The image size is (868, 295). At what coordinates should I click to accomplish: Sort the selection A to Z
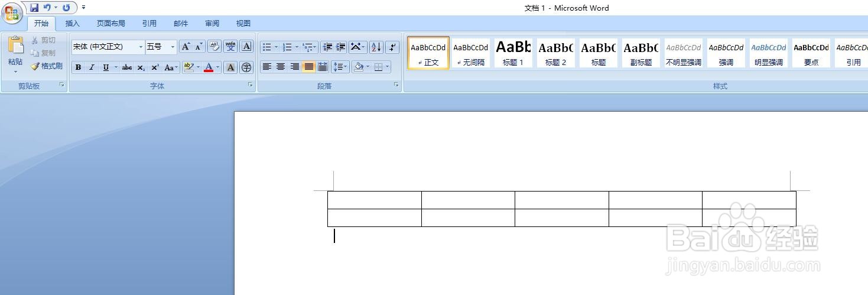(376, 47)
